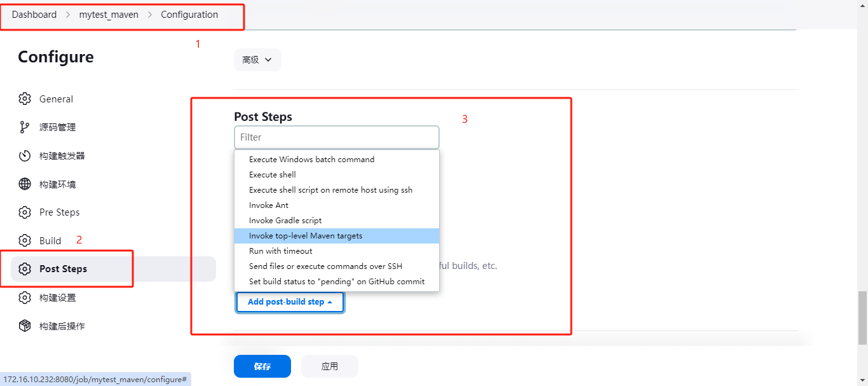Viewport: 868px width, 386px height.
Task: Expand the 高级 advanced dropdown
Action: tap(257, 60)
